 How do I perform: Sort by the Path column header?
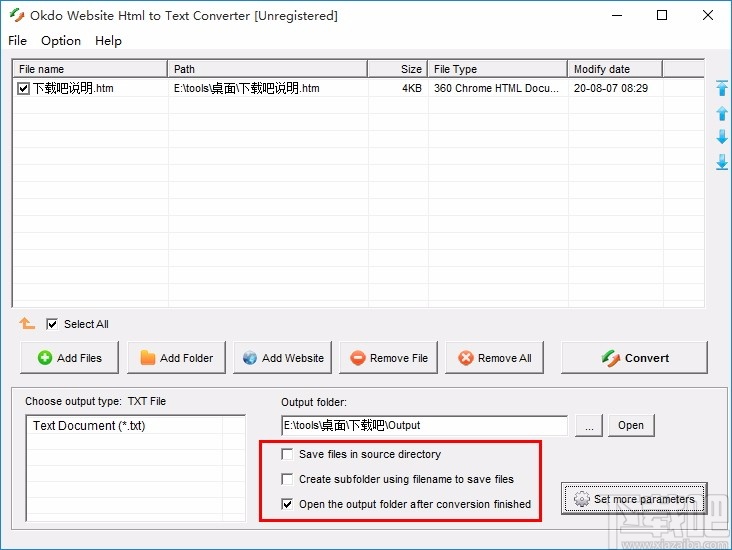tap(267, 69)
